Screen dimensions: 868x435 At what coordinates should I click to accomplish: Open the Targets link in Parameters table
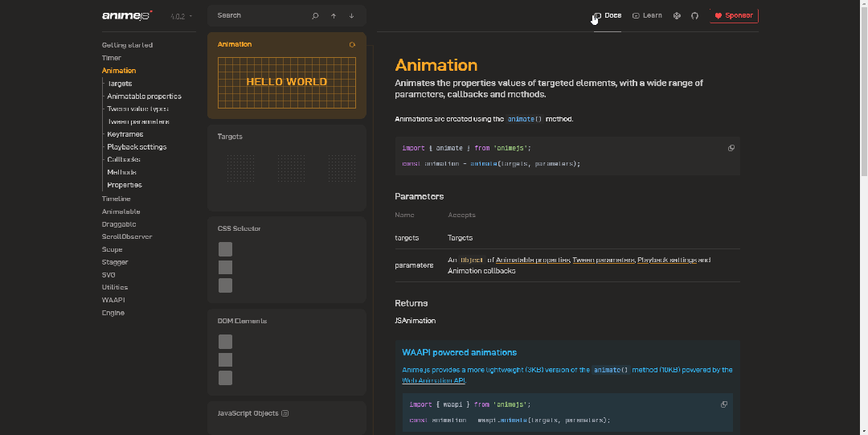(x=460, y=238)
